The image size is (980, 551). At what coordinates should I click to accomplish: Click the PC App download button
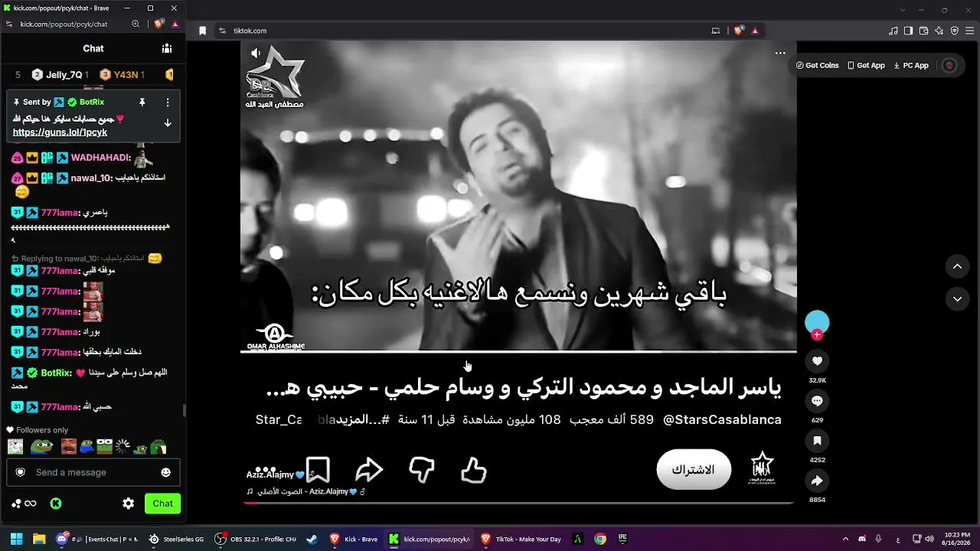[910, 66]
